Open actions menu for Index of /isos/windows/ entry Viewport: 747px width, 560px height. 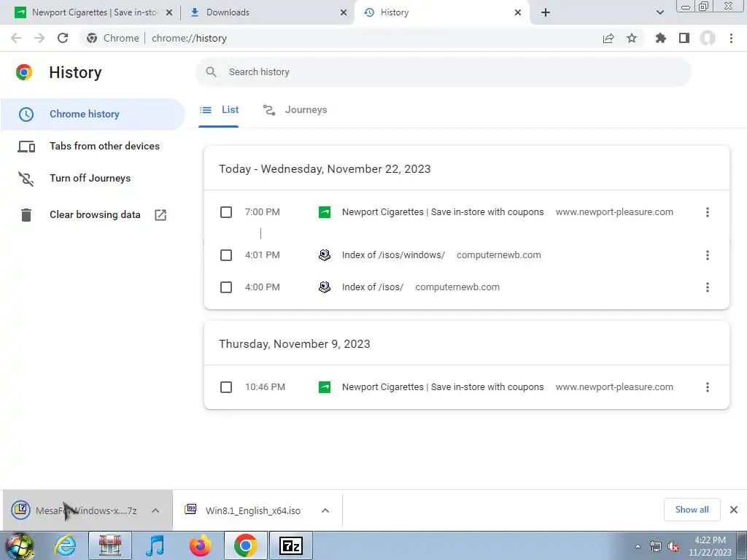click(708, 255)
